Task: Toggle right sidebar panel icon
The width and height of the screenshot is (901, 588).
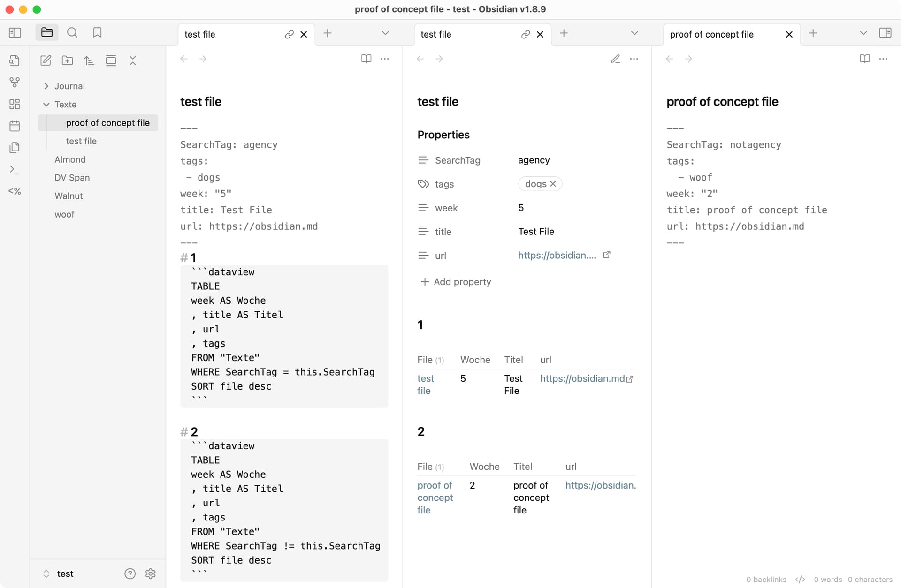Action: click(885, 33)
